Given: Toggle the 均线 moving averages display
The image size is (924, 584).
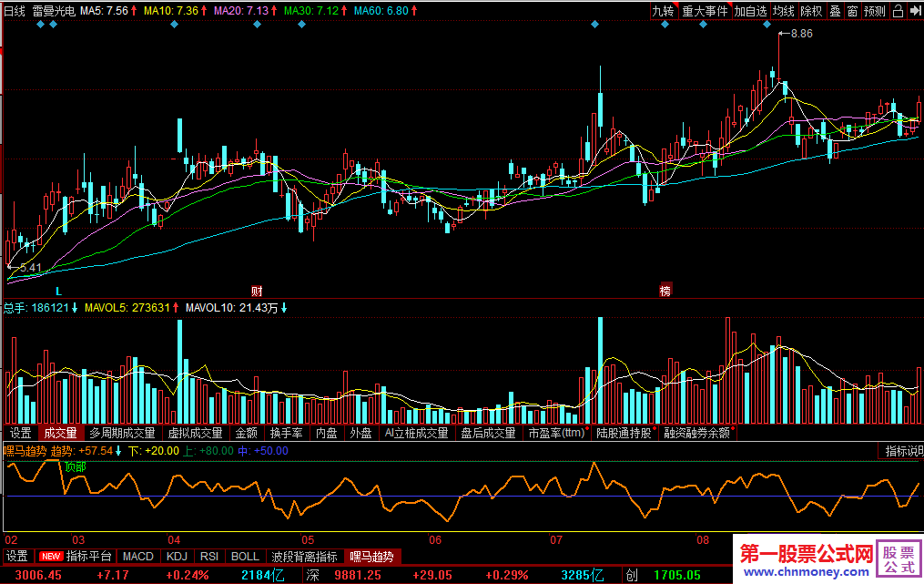Looking at the screenshot, I should (x=784, y=11).
